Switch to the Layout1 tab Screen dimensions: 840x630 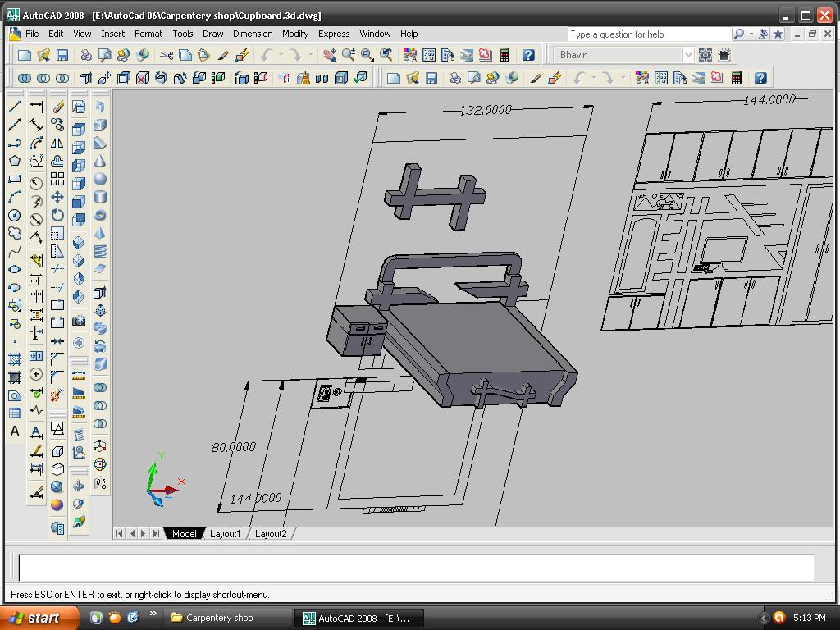226,534
